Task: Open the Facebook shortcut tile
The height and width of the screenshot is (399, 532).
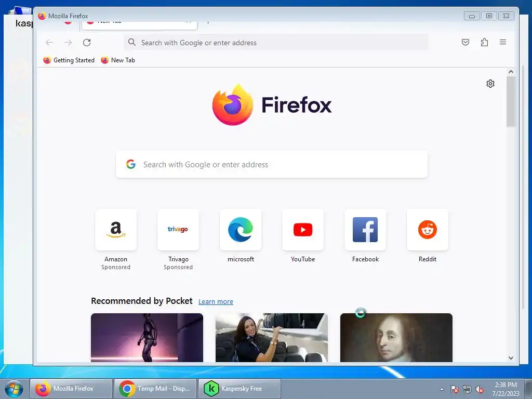Action: coord(365,230)
